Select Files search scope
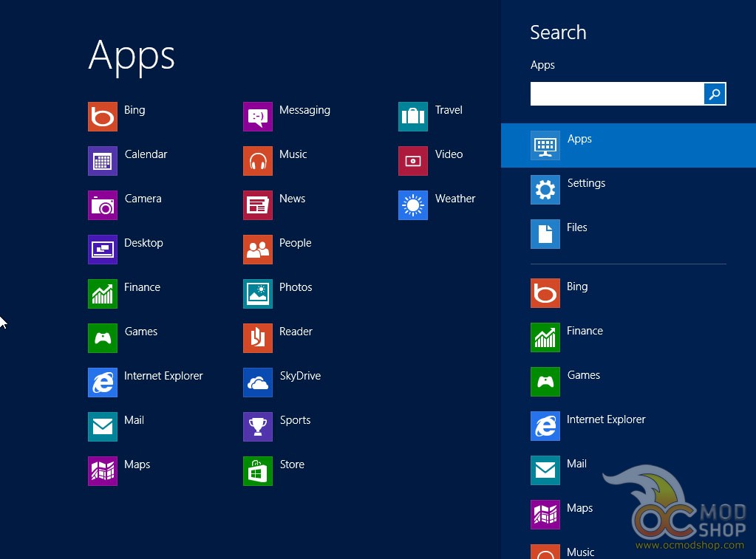The image size is (756, 559). tap(628, 234)
